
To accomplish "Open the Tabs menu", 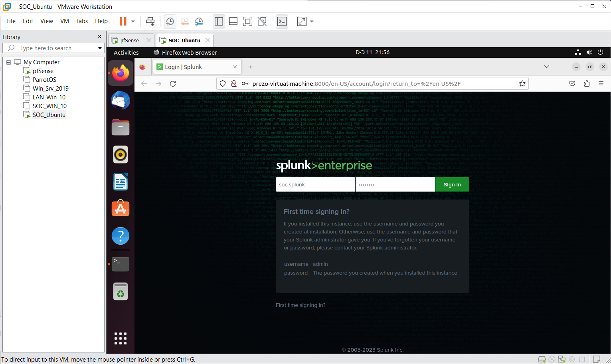I will (82, 21).
